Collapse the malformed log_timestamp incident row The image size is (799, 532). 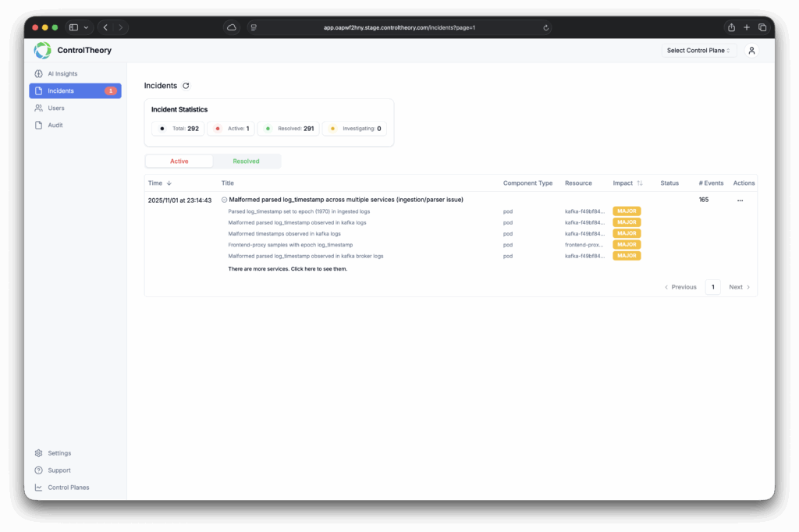point(225,200)
